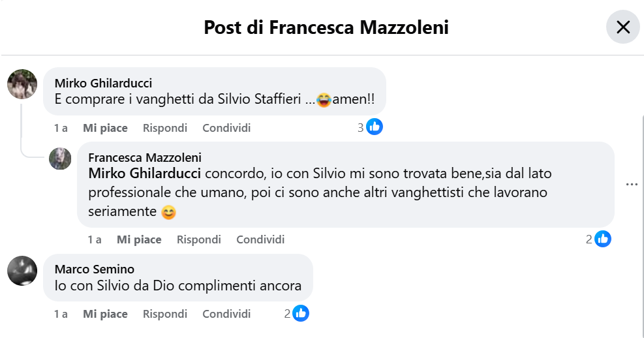
Task: Share Marco Semino's comment with Condividi
Action: click(x=226, y=314)
